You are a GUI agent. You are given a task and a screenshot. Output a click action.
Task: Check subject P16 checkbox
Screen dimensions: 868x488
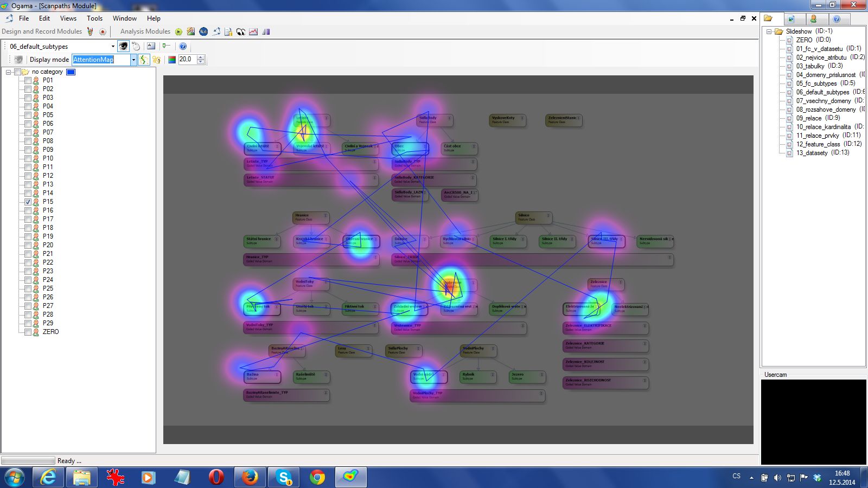pos(28,210)
